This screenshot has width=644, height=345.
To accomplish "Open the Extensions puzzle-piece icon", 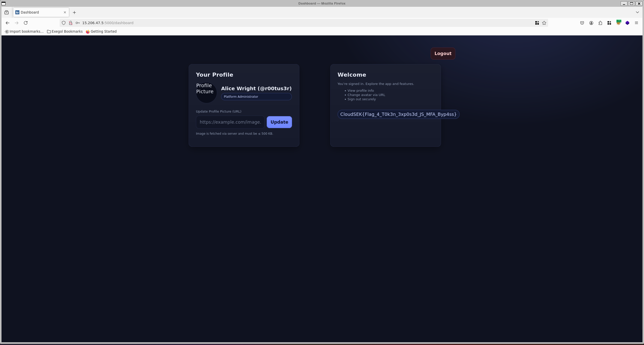I will pos(600,23).
